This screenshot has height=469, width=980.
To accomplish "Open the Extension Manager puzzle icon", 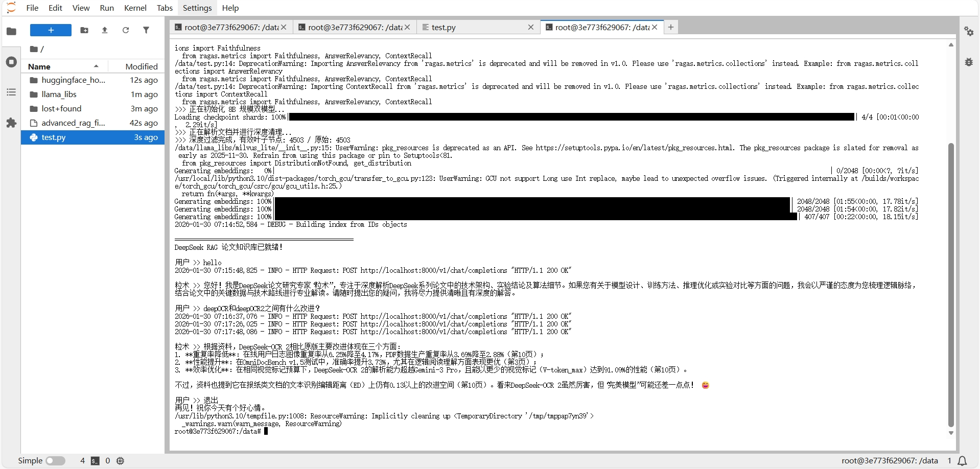I will 11,123.
